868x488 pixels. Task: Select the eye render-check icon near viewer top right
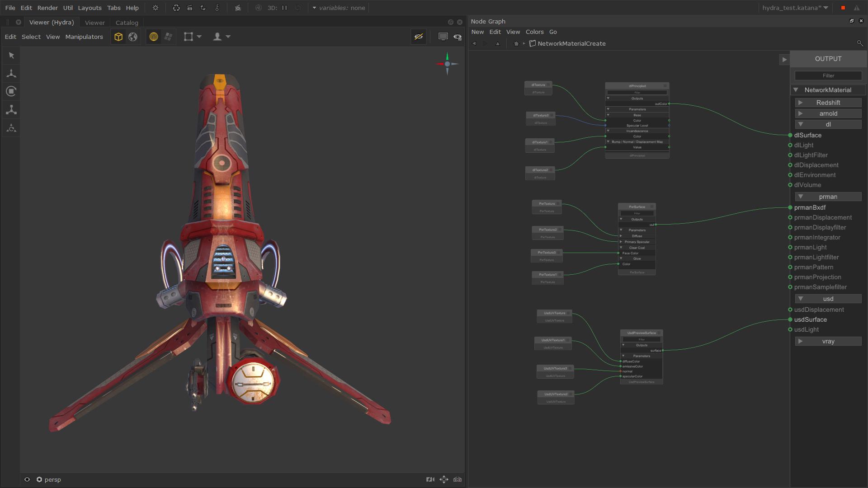458,37
